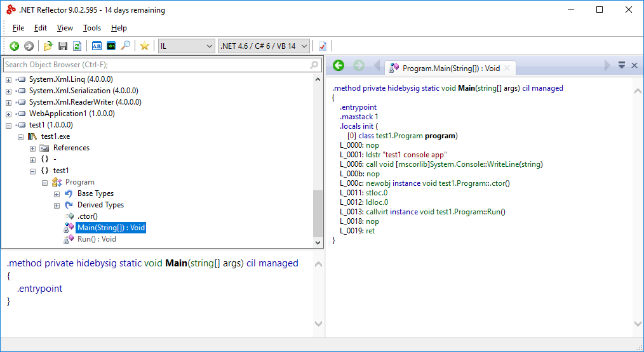Click the checklist icon right of framework dropdown
Image resolution: width=644 pixels, height=352 pixels.
click(x=323, y=46)
